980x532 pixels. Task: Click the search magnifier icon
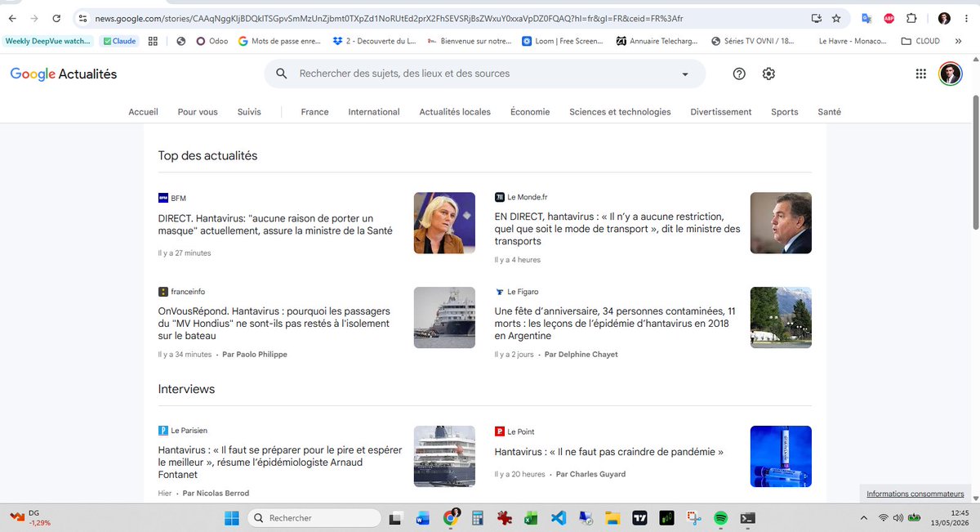coord(282,74)
